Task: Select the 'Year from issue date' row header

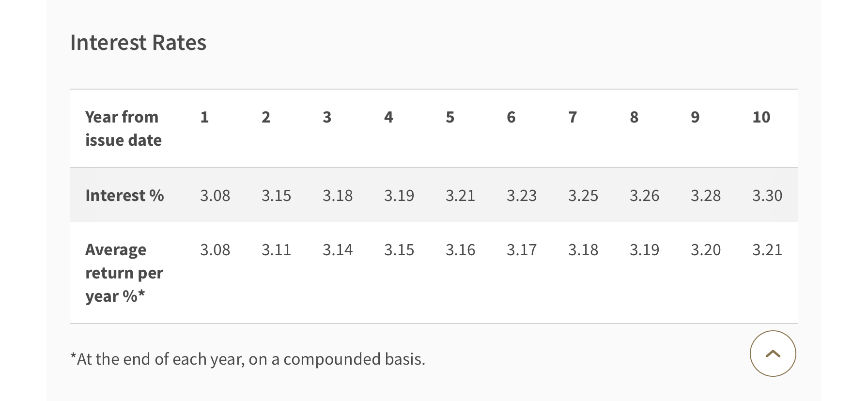Action: [x=124, y=128]
